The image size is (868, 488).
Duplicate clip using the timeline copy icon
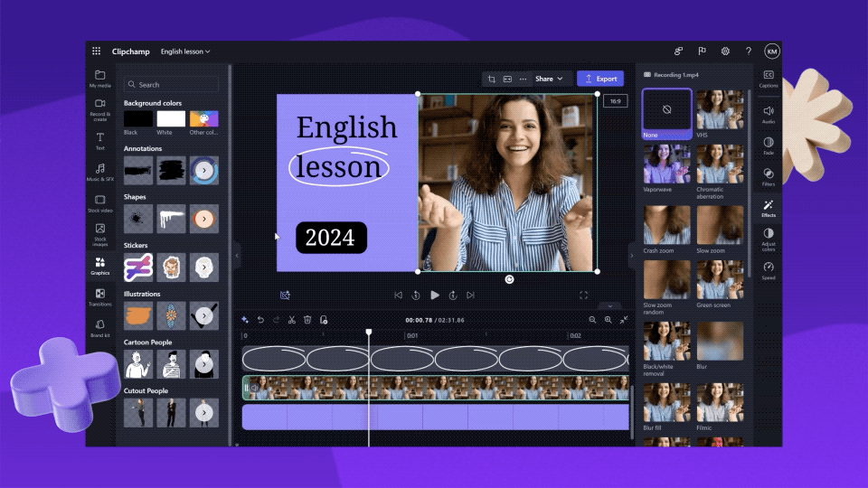tap(324, 320)
